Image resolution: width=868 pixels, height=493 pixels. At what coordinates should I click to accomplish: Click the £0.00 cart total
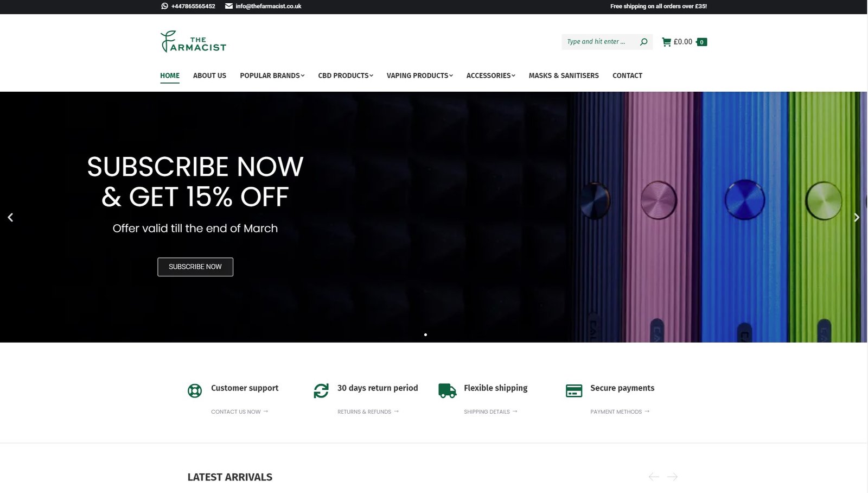tap(682, 42)
